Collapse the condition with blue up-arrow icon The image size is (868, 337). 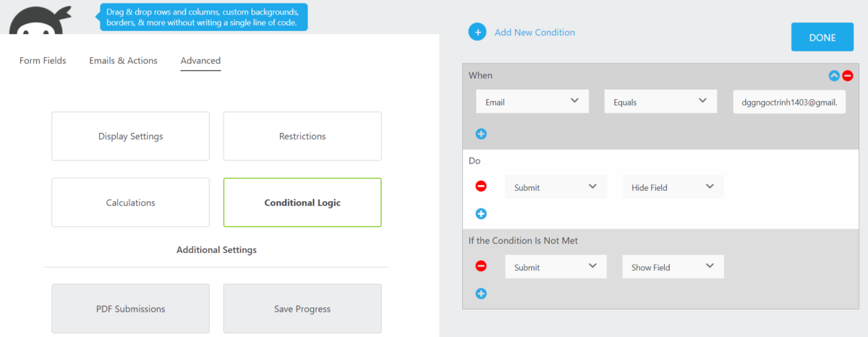point(834,75)
